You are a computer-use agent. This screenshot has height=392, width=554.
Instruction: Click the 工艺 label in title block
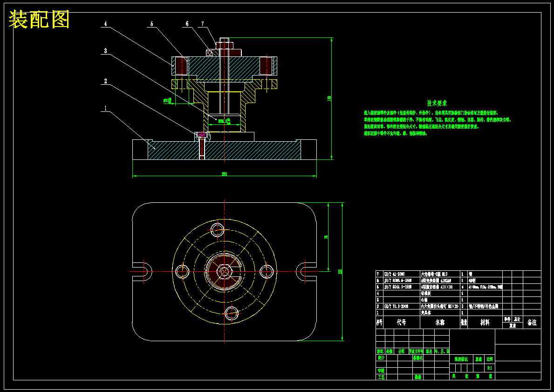(381, 377)
